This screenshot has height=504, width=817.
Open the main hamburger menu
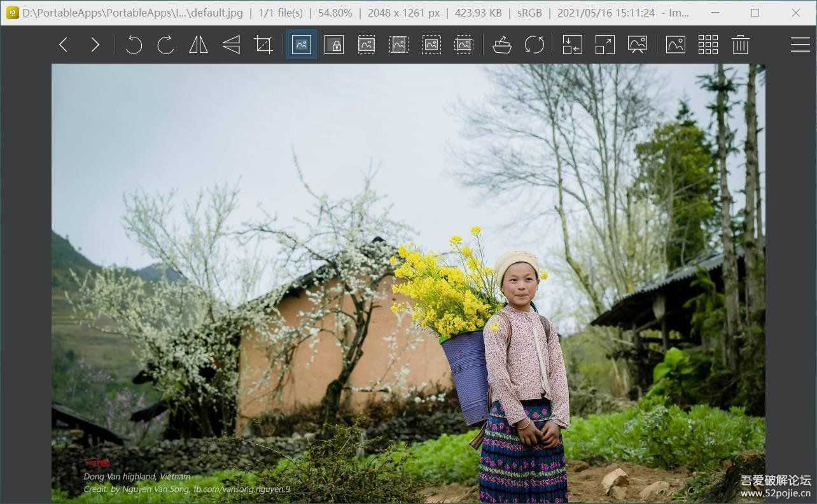tap(800, 45)
